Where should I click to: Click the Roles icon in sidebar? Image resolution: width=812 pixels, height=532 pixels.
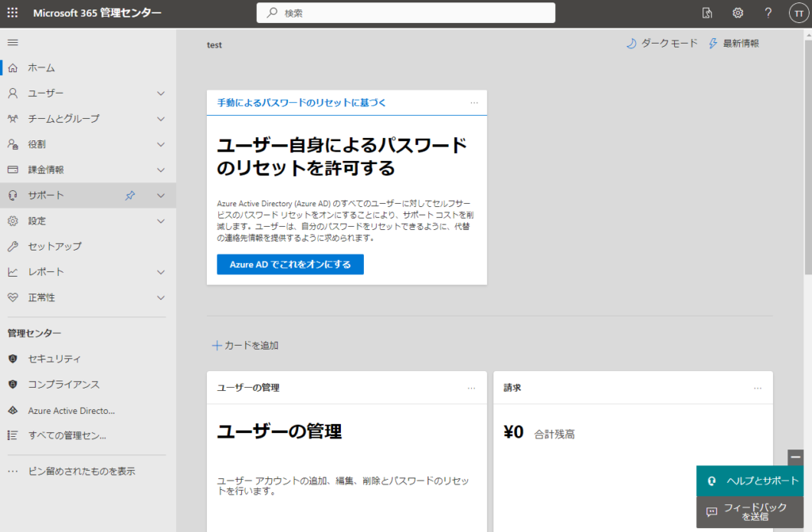(x=13, y=144)
